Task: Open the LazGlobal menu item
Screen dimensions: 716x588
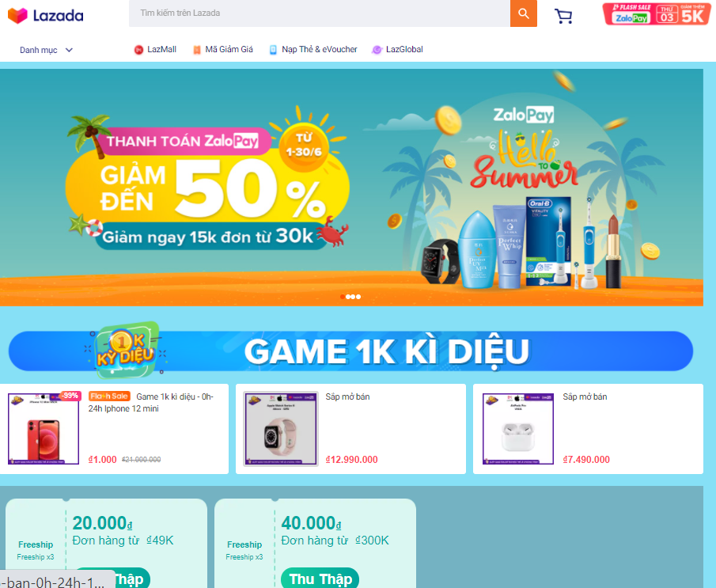Action: [x=404, y=49]
